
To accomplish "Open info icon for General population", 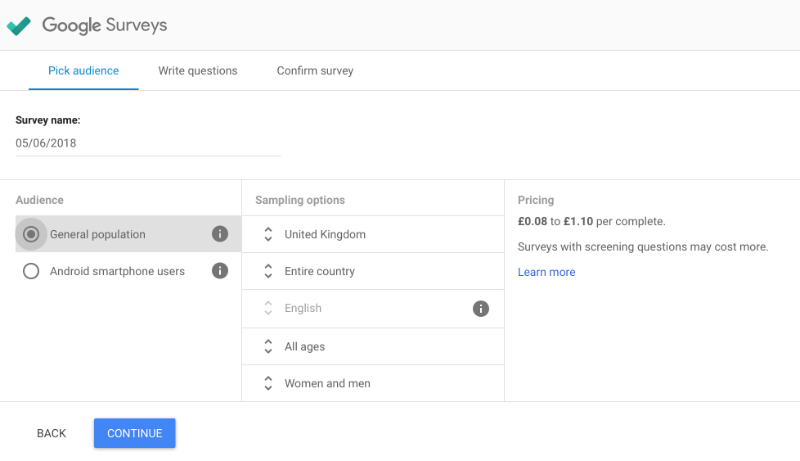I will (220, 234).
